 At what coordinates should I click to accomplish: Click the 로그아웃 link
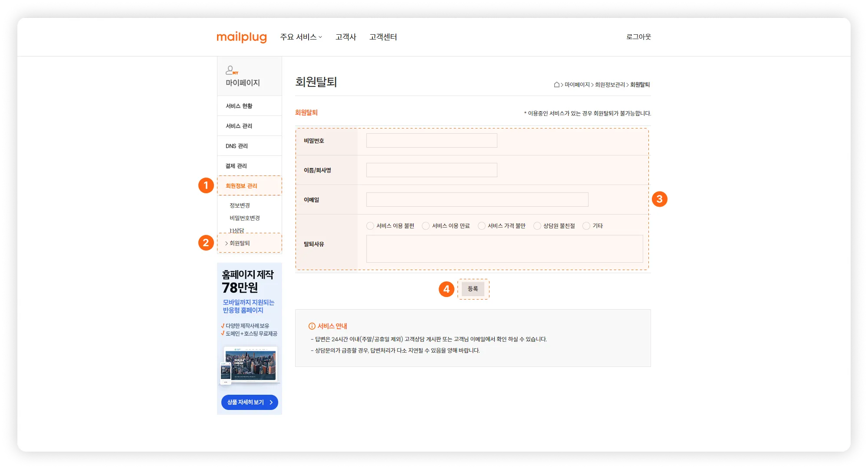[638, 37]
